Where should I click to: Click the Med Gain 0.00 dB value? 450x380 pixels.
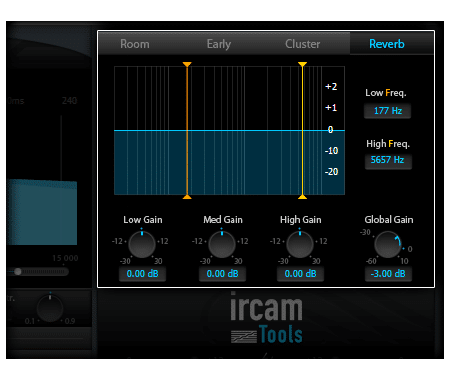pos(222,274)
